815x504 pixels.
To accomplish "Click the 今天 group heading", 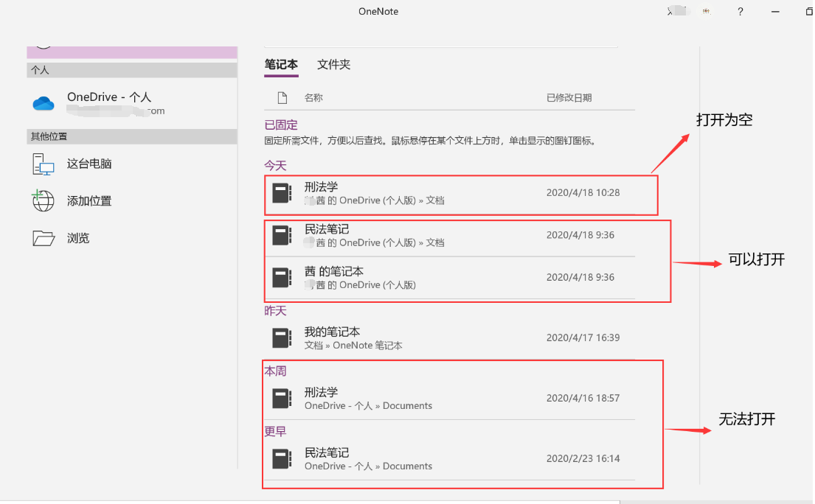I will 276,166.
